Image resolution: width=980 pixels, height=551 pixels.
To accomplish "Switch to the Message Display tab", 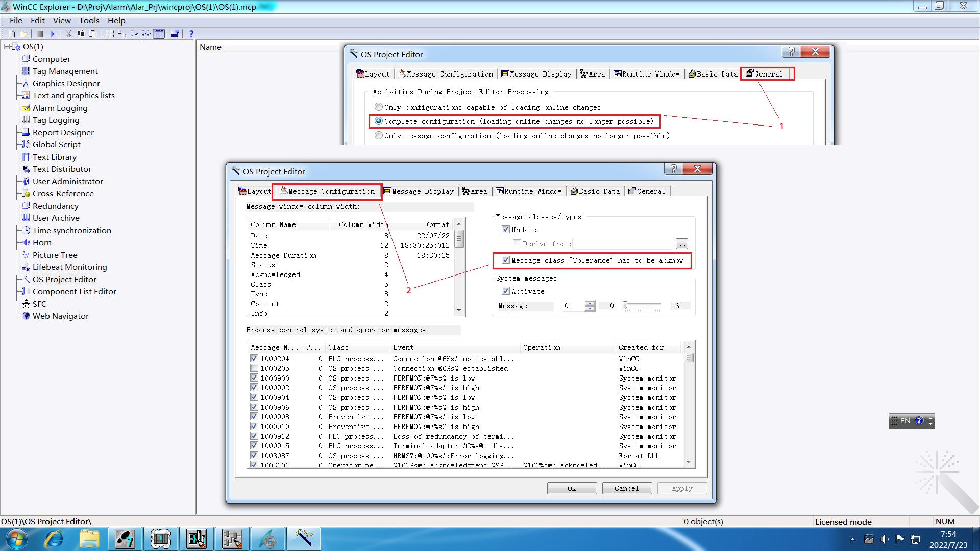I will [419, 191].
